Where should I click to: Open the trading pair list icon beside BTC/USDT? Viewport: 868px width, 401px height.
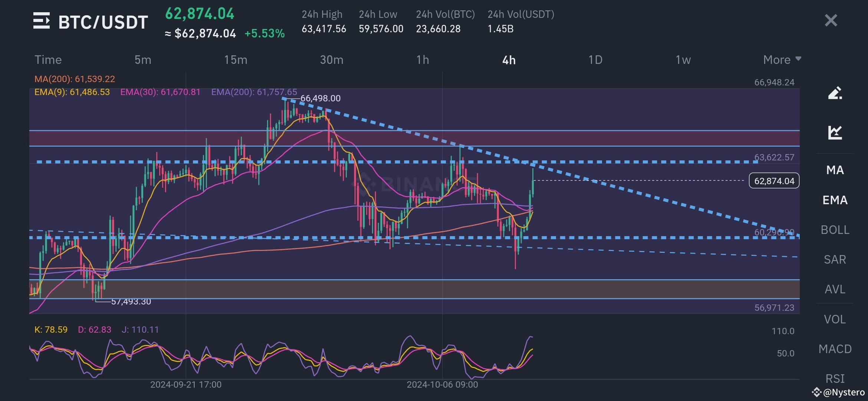coord(42,21)
